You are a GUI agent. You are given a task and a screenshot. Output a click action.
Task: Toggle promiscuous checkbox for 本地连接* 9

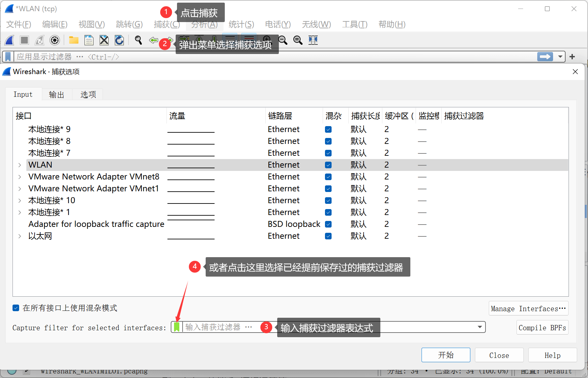point(328,129)
